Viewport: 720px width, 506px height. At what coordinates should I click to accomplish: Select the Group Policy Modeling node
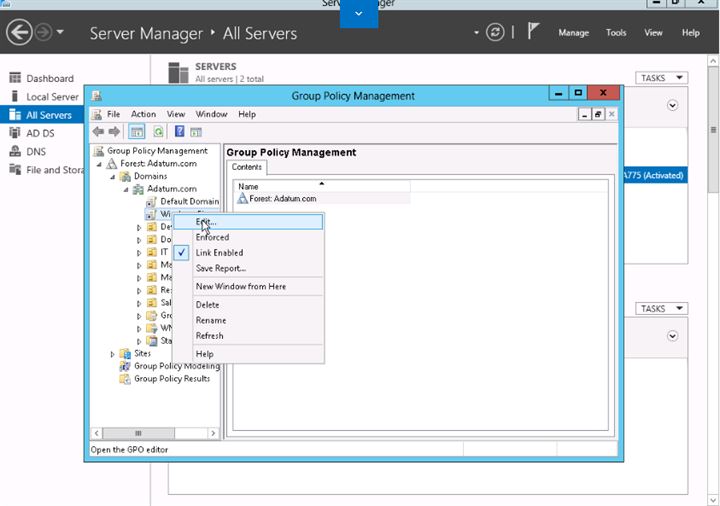(176, 366)
